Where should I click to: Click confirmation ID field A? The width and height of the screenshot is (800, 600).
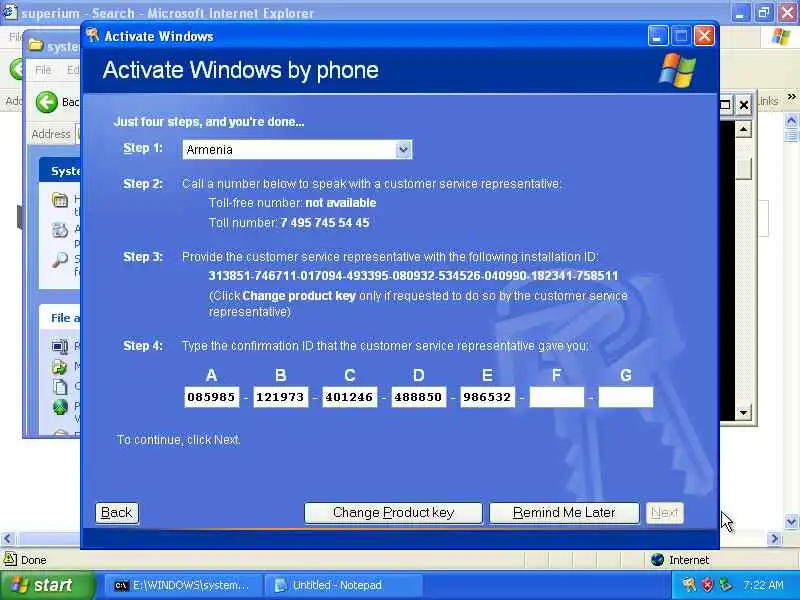[x=211, y=397]
